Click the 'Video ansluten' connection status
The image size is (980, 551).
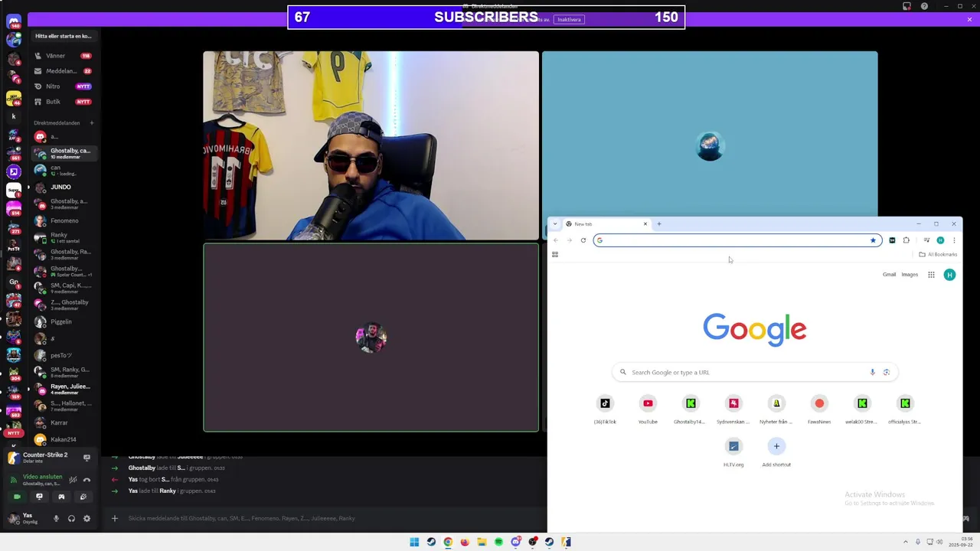(x=42, y=477)
